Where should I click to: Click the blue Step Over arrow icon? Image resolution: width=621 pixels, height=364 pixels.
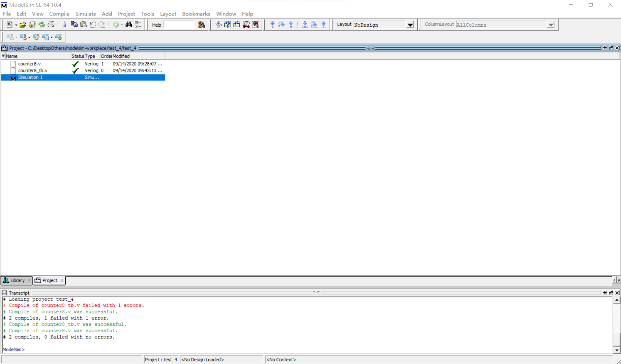281,25
